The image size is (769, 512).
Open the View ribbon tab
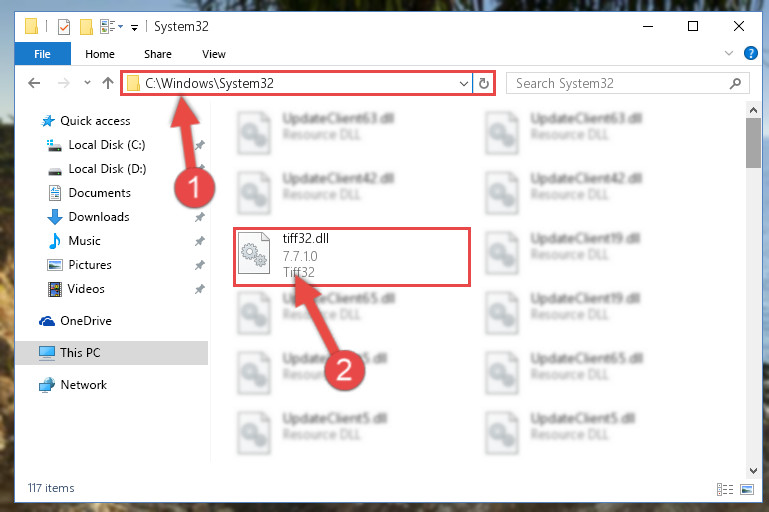[214, 54]
